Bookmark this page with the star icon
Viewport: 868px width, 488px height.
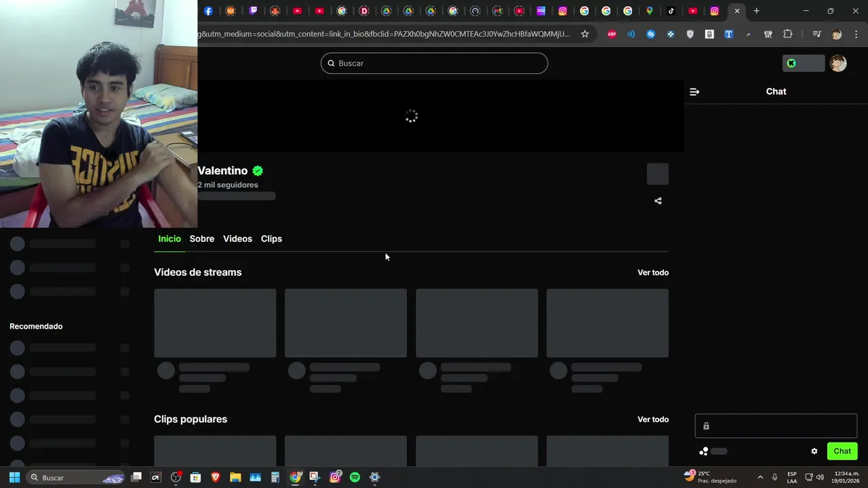tap(585, 34)
